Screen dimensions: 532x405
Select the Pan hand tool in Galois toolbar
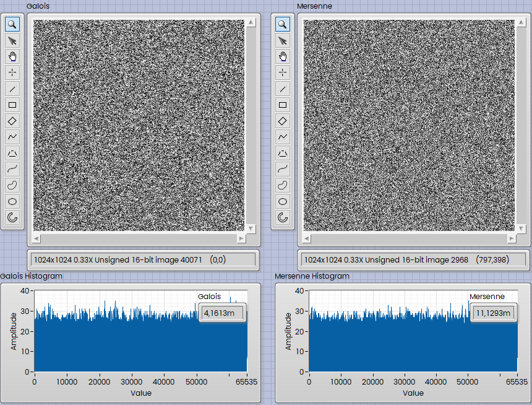click(12, 57)
